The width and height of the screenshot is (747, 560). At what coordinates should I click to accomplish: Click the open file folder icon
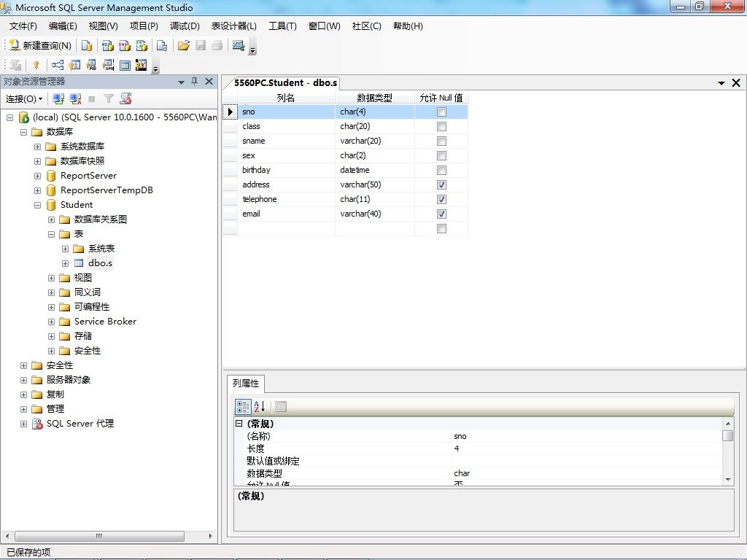click(183, 46)
